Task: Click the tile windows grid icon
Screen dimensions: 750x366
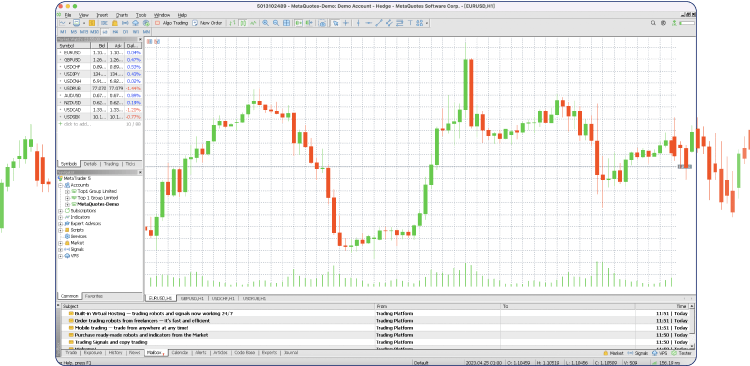Action: [287, 22]
